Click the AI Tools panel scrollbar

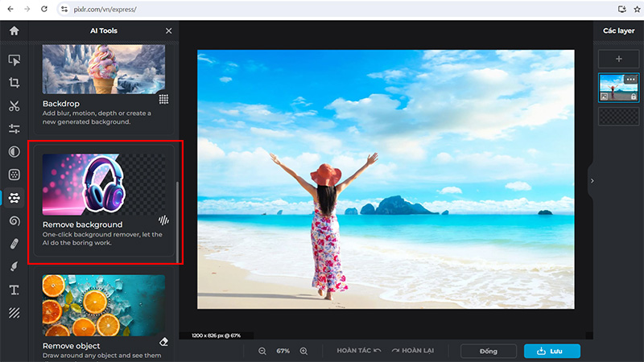coord(177,222)
